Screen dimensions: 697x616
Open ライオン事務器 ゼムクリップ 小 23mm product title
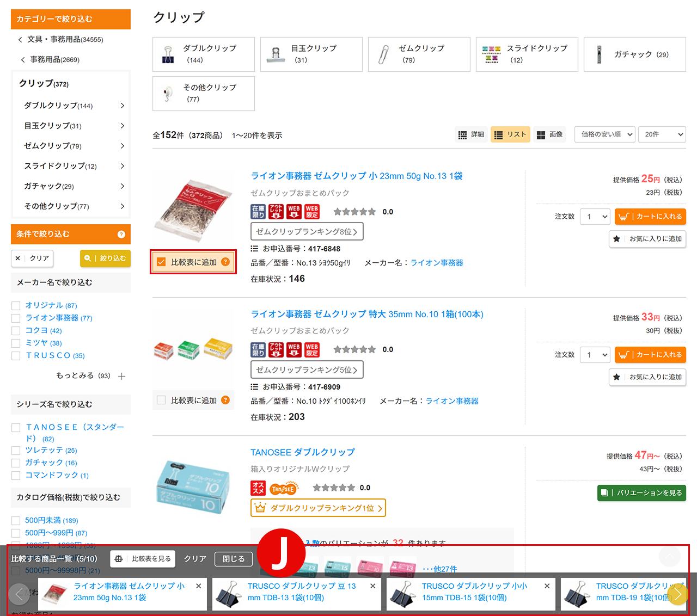coord(357,176)
